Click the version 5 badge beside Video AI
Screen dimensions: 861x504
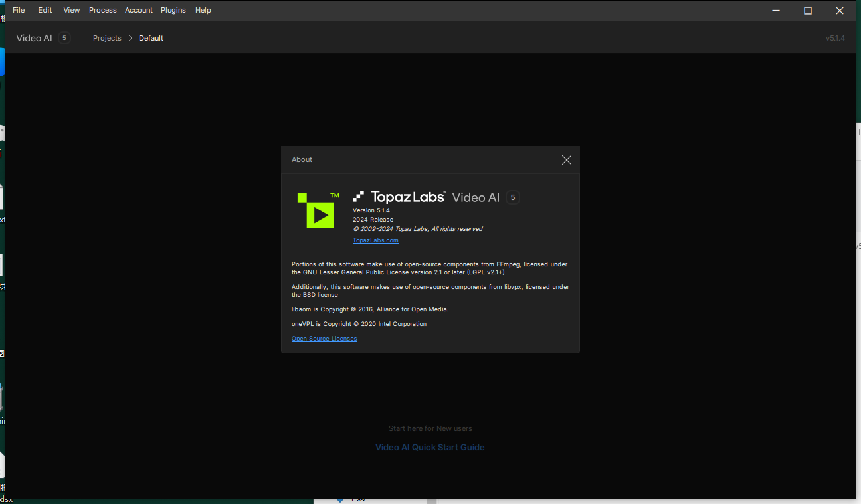coord(512,197)
